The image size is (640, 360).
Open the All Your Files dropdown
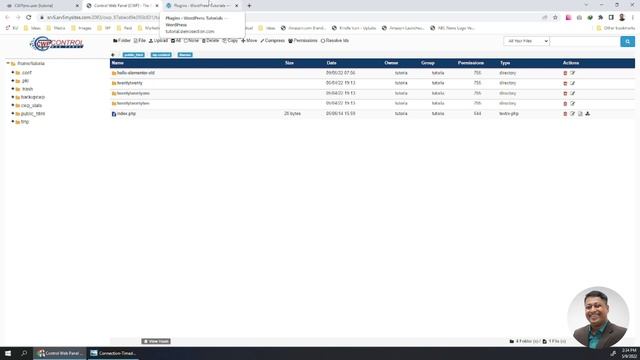pyautogui.click(x=527, y=41)
